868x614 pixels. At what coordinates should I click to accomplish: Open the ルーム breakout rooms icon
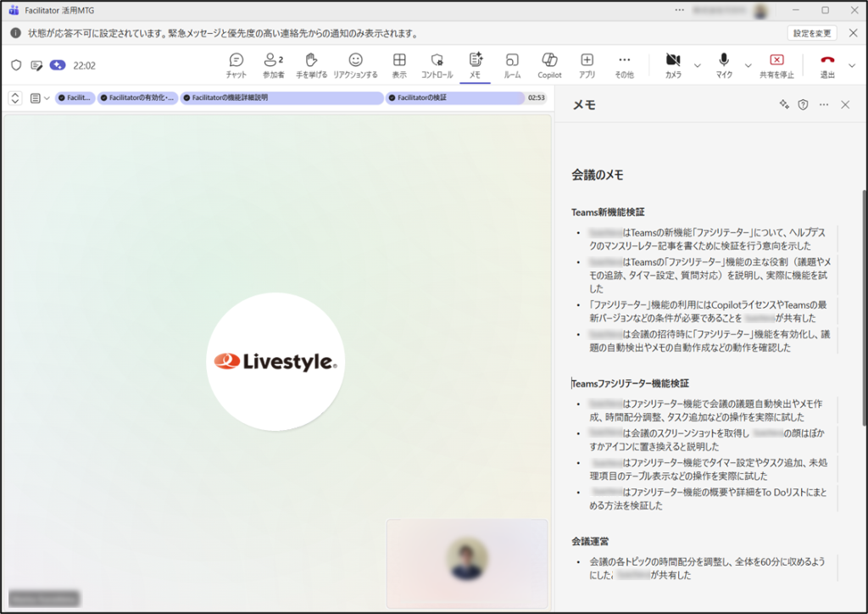pos(512,64)
